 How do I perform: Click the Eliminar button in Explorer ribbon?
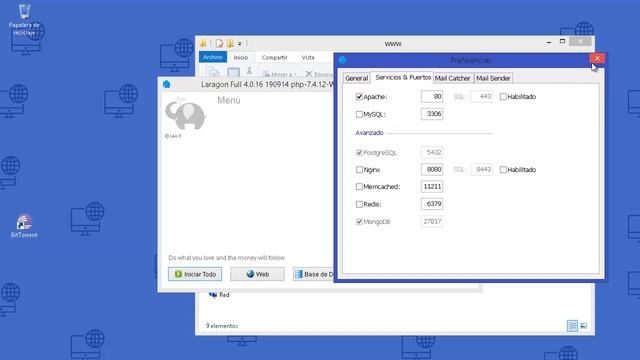(319, 74)
